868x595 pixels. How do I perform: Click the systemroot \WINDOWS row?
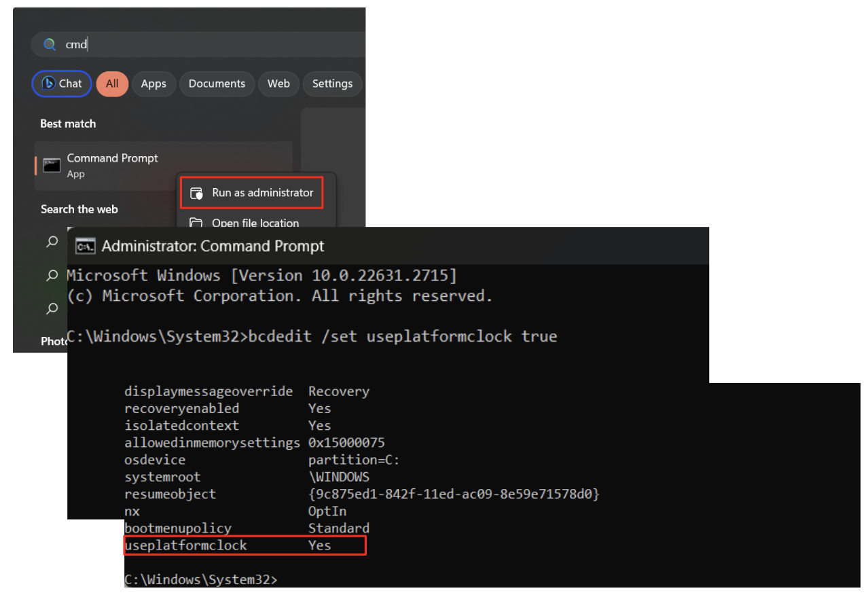247,477
